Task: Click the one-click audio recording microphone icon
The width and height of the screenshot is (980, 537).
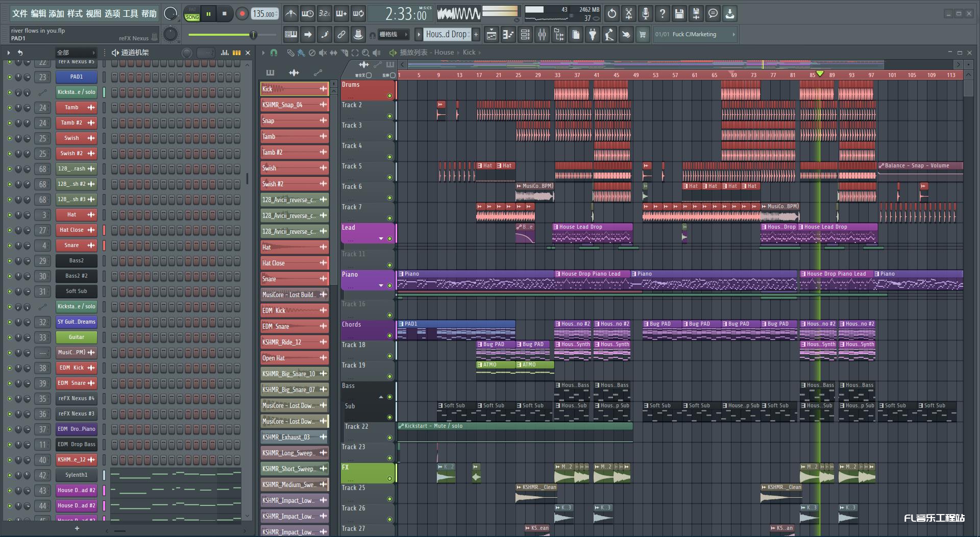Action: pyautogui.click(x=646, y=14)
